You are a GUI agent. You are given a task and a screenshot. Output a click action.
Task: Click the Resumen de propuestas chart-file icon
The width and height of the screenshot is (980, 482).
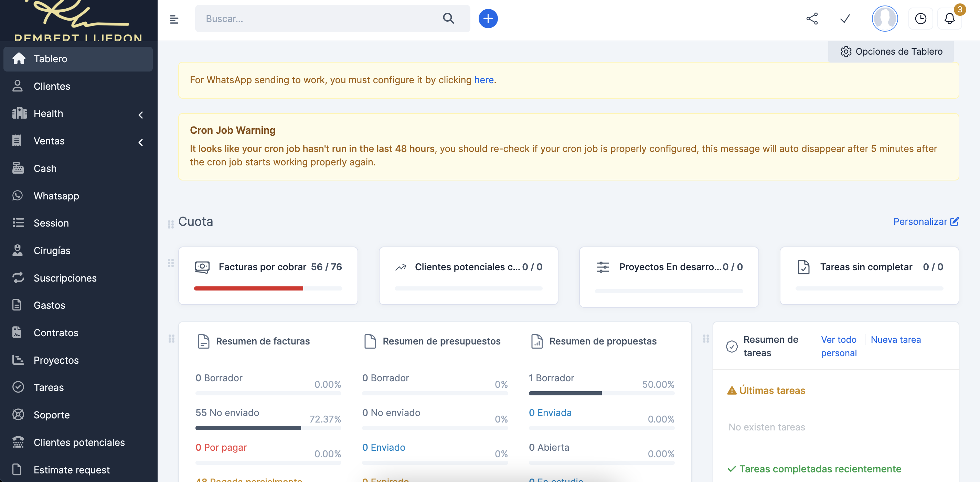pos(536,341)
